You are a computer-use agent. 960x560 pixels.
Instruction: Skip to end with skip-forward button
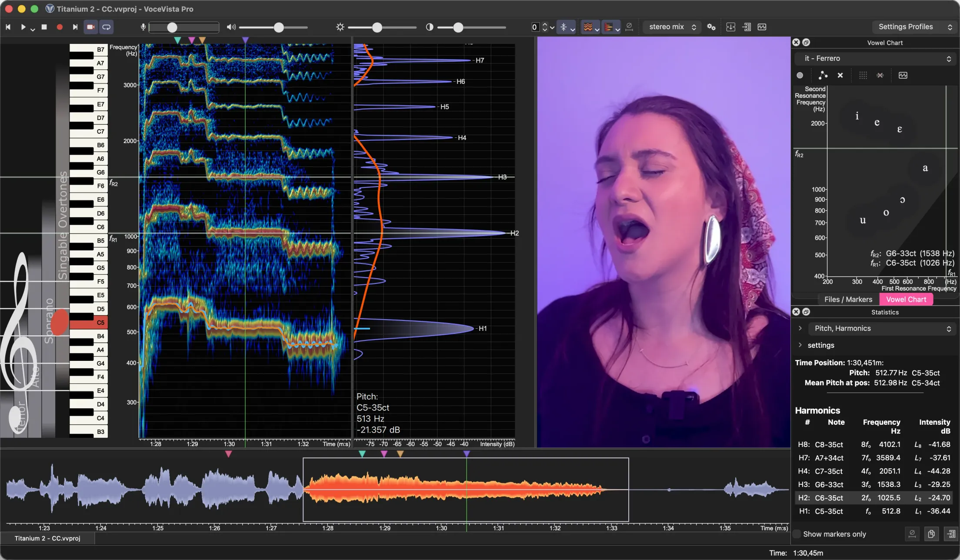[75, 27]
